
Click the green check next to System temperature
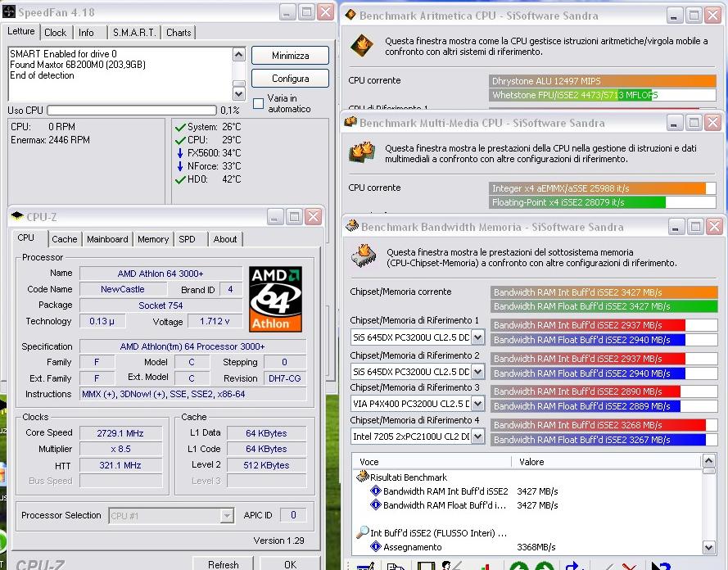tap(180, 127)
